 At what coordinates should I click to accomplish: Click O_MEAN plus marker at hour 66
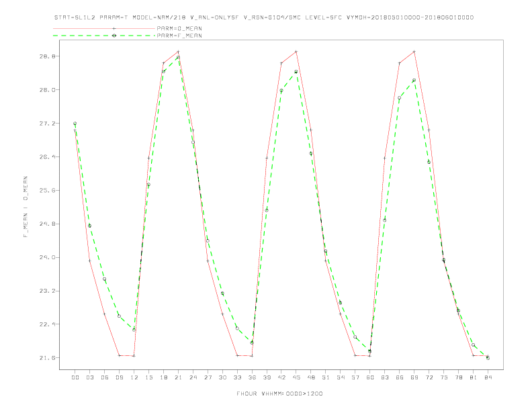click(400, 63)
